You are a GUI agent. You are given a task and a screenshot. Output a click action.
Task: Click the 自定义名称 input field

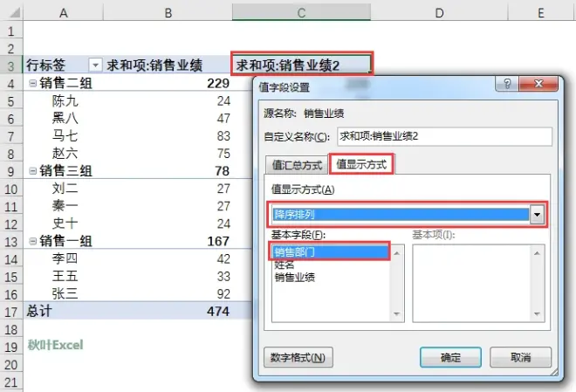(444, 137)
